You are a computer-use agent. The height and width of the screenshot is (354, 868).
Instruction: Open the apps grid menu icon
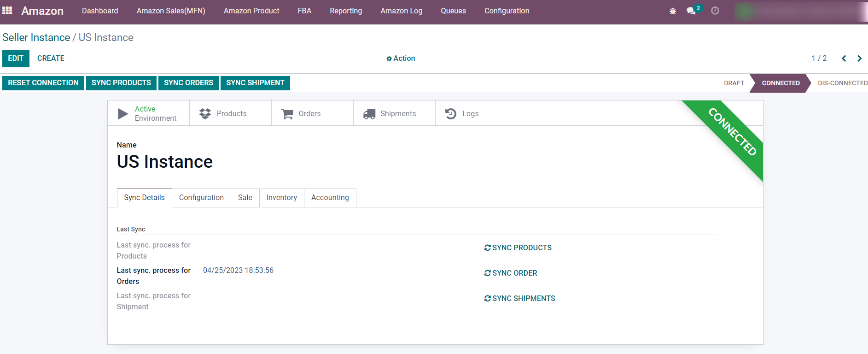coord(7,11)
